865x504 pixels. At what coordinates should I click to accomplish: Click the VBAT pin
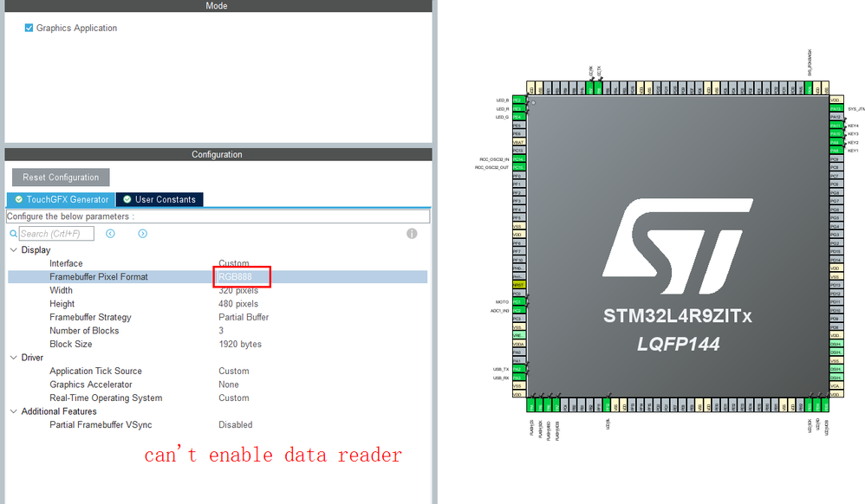[x=518, y=142]
